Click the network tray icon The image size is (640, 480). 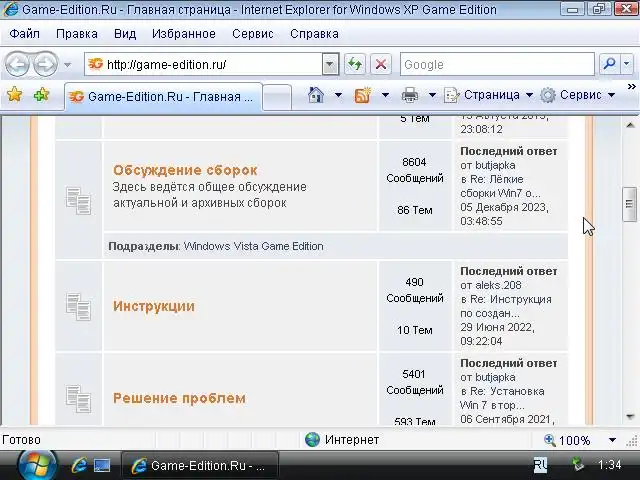pos(577,464)
